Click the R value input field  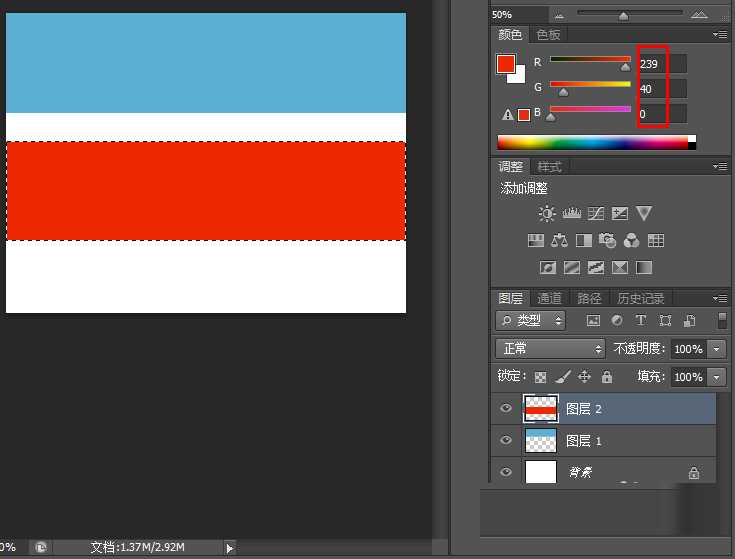point(662,64)
